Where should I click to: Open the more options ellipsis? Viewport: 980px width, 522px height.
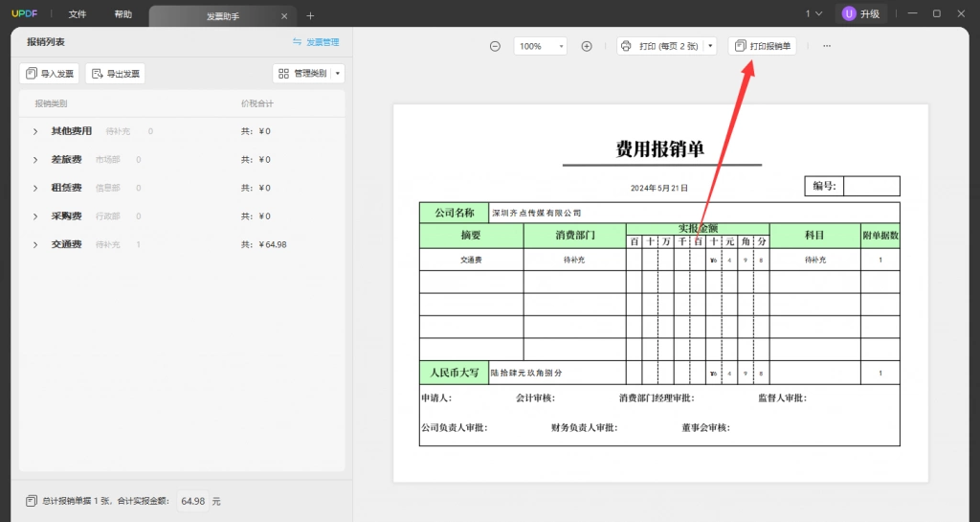(827, 46)
